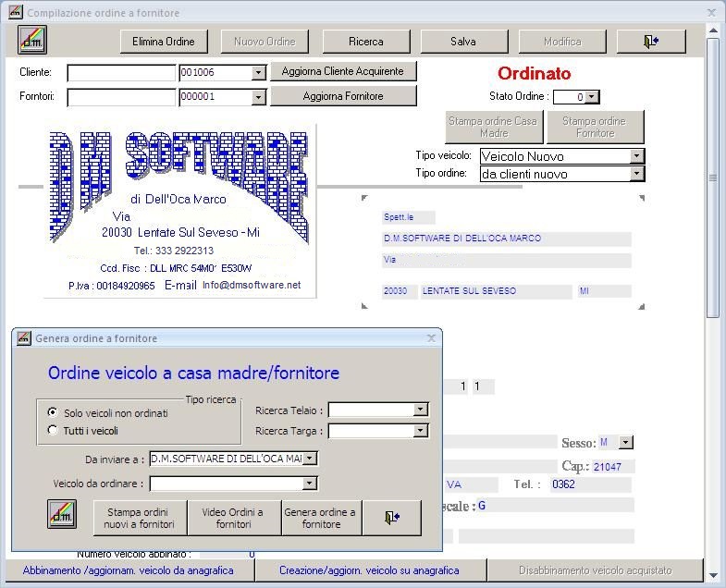Click the D.M.SOFTWARE DI DELL'OCA MARCO address line
This screenshot has width=726, height=588.
tap(507, 239)
